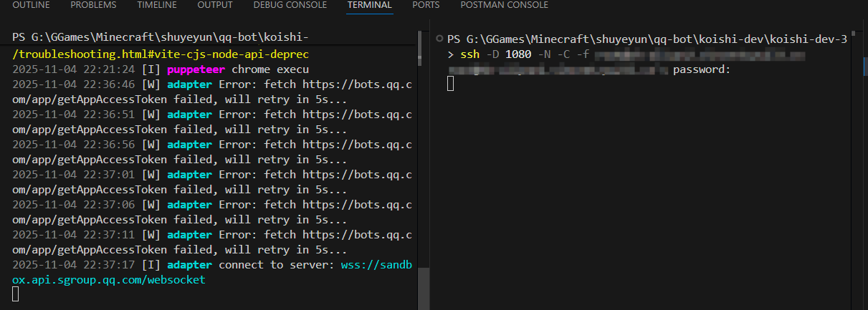The width and height of the screenshot is (868, 310).
Task: Focus the ssh password prompt cursor
Action: point(451,84)
